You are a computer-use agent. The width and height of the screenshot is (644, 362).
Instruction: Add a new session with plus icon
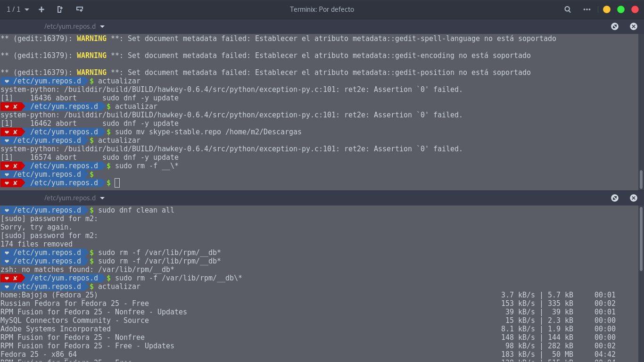41,9
